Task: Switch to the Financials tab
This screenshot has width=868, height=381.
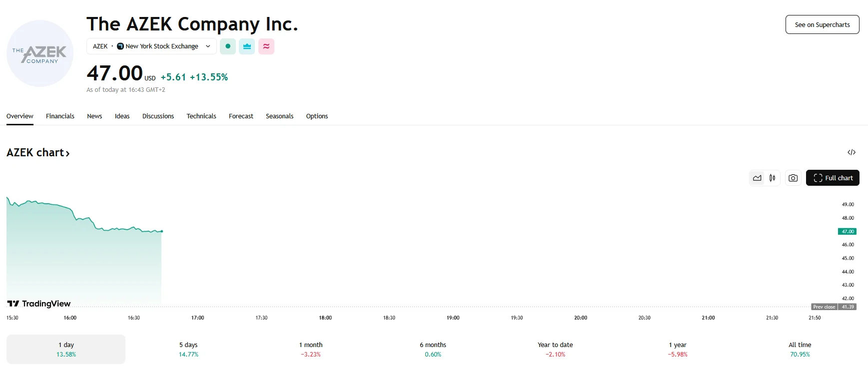Action: point(60,116)
